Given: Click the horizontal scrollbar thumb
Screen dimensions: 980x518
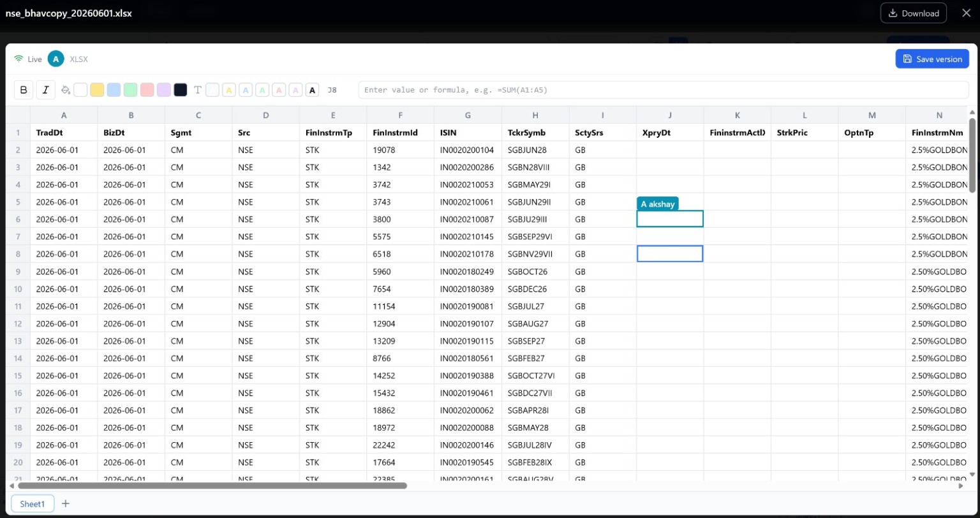Looking at the screenshot, I should coord(212,485).
